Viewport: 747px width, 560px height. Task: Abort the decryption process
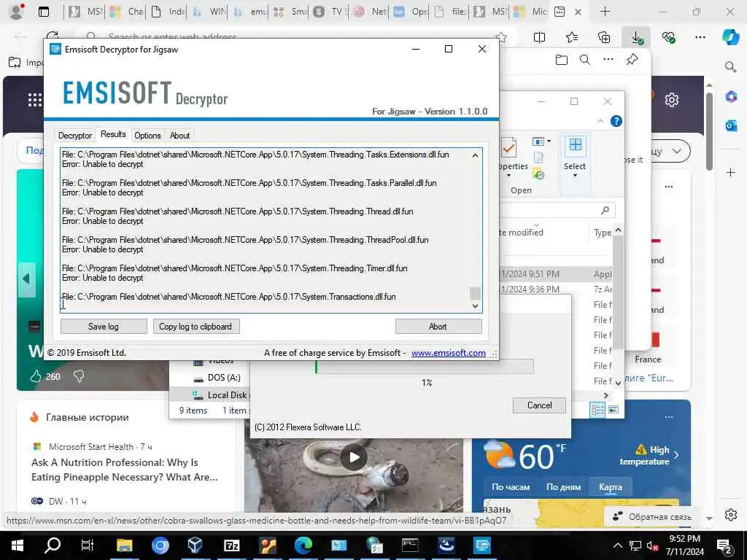pos(438,327)
